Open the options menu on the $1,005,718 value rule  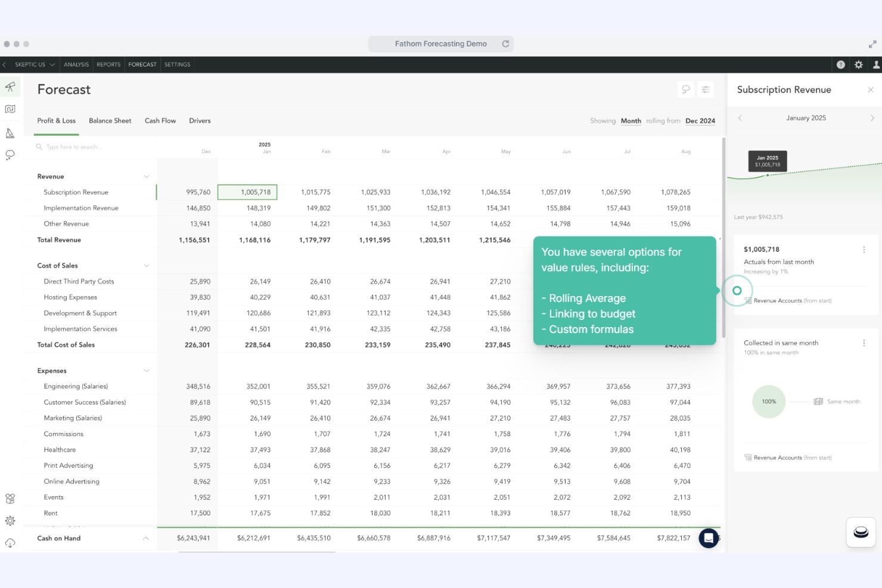point(865,250)
